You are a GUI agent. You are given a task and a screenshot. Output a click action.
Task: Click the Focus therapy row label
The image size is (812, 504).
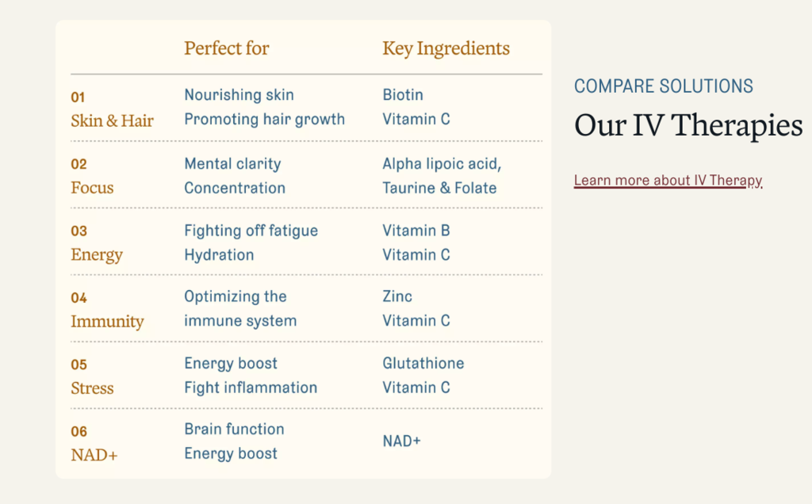pyautogui.click(x=92, y=188)
